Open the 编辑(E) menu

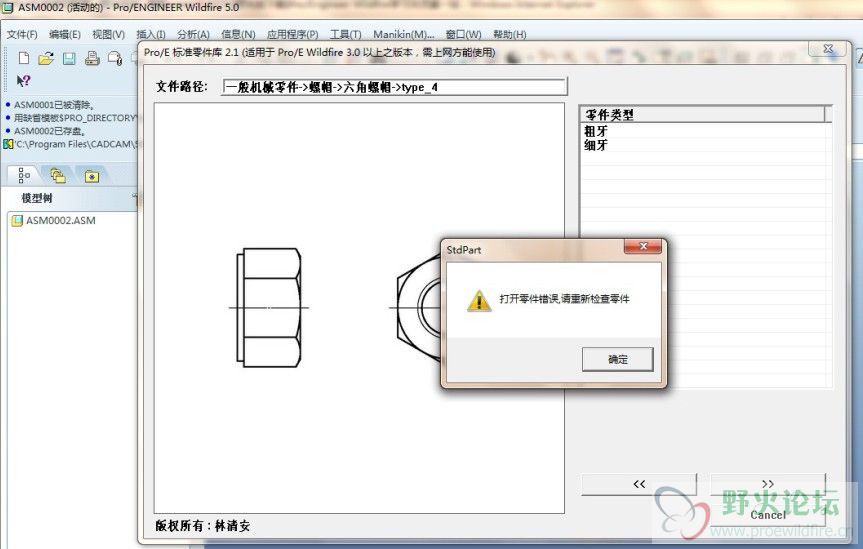pyautogui.click(x=64, y=35)
